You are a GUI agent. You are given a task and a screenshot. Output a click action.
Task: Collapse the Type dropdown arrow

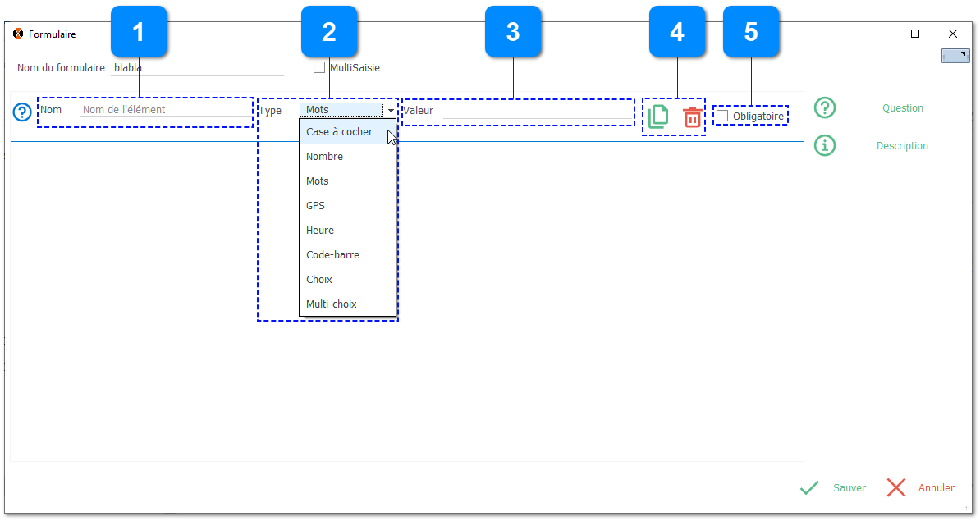[x=391, y=110]
